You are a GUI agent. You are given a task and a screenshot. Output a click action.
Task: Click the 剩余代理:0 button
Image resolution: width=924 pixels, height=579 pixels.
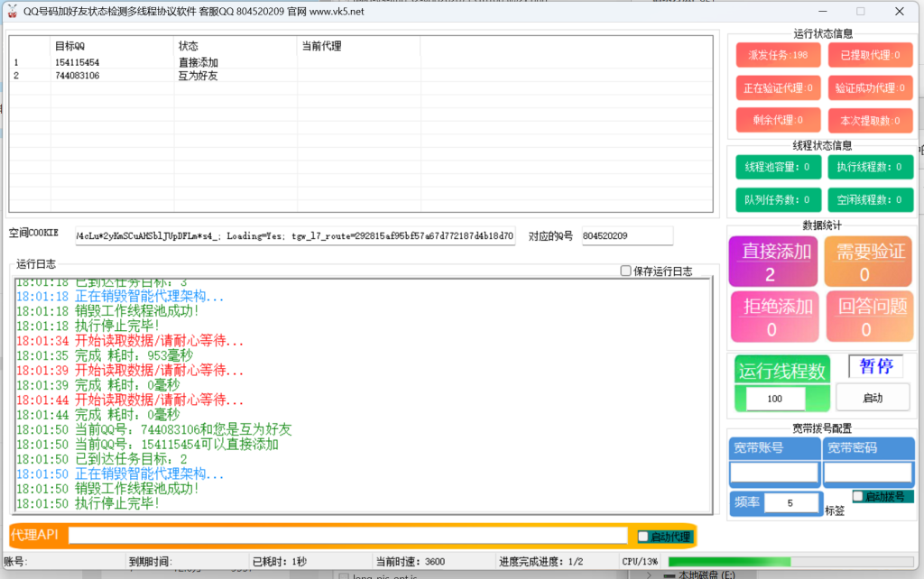point(778,120)
